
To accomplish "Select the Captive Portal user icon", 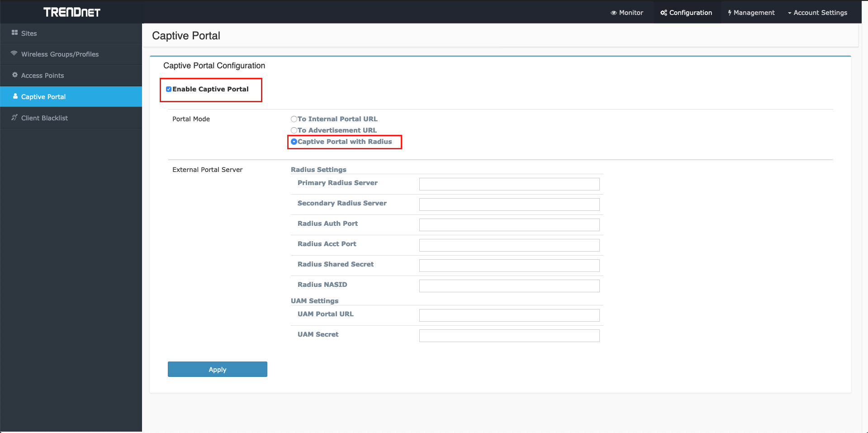I will point(15,96).
